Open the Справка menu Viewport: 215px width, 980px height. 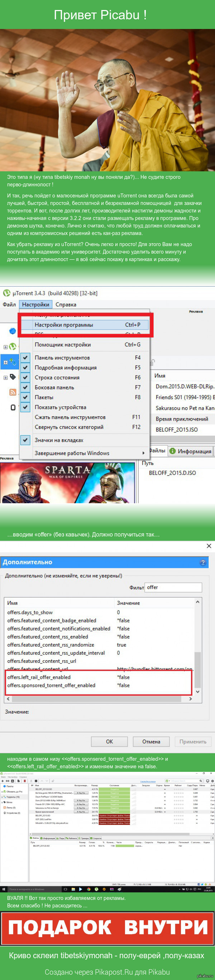pos(66,304)
